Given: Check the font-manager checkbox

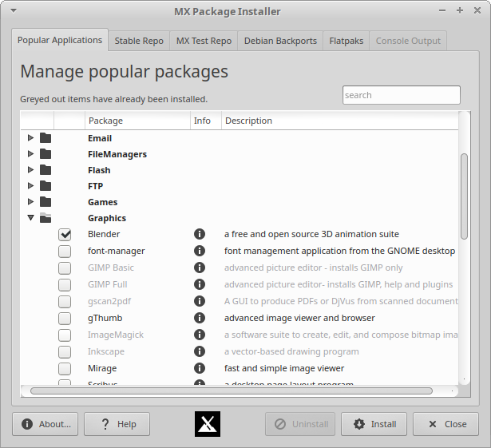Looking at the screenshot, I should 65,252.
